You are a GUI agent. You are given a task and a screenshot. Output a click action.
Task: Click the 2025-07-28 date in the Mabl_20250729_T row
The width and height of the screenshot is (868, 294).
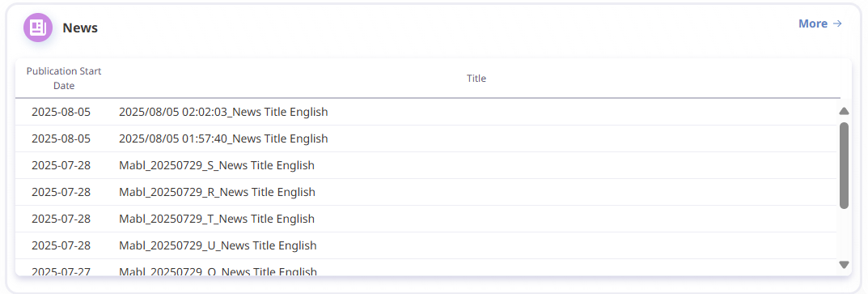(x=61, y=219)
